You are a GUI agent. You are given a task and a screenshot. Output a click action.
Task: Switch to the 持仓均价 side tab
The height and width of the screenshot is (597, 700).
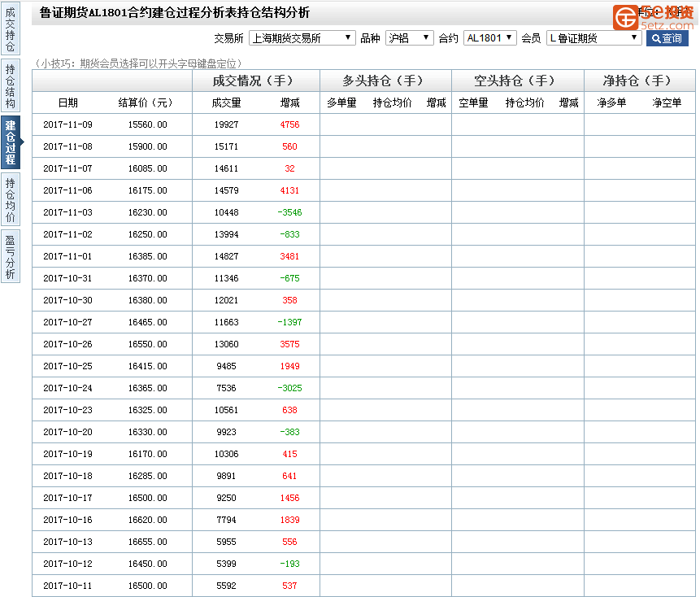[11, 199]
